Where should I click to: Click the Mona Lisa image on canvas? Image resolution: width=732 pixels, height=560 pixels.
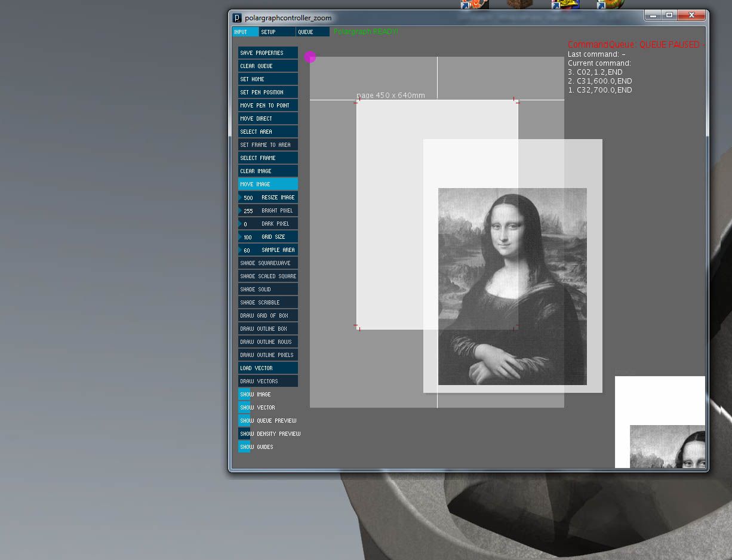tap(512, 287)
